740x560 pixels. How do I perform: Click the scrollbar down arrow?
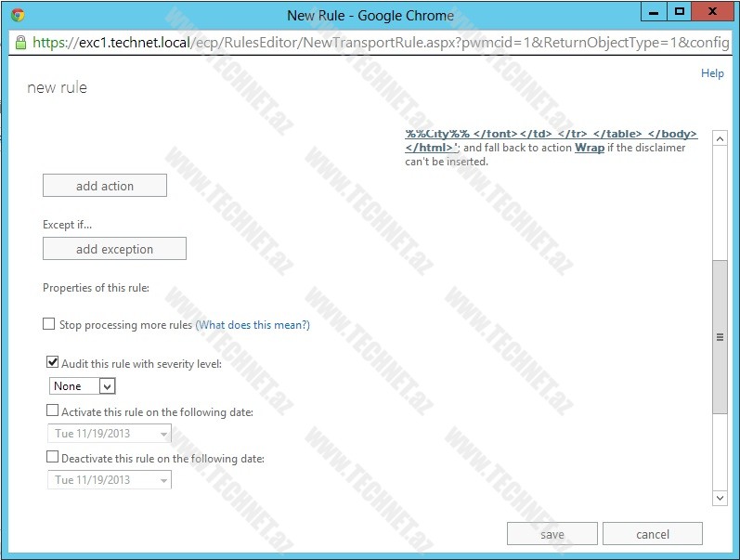tap(719, 499)
